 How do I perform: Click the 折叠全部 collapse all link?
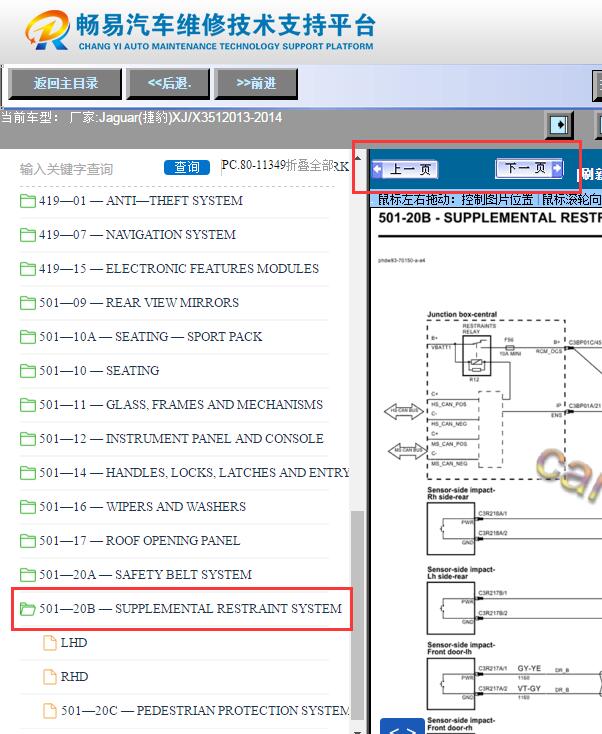click(x=310, y=165)
